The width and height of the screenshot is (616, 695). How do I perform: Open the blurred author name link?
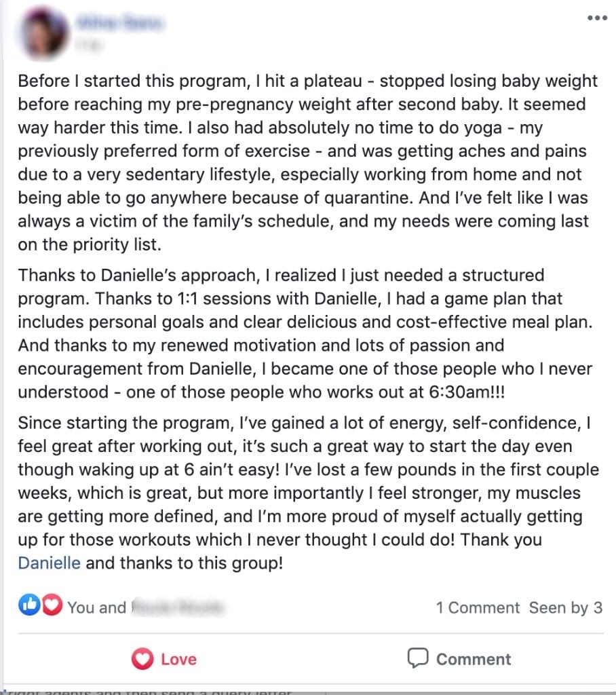click(119, 22)
